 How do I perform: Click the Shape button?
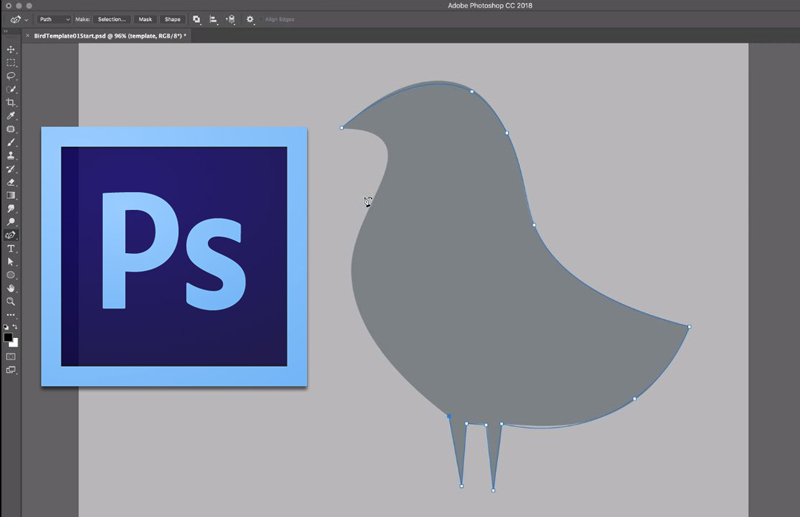click(x=172, y=19)
